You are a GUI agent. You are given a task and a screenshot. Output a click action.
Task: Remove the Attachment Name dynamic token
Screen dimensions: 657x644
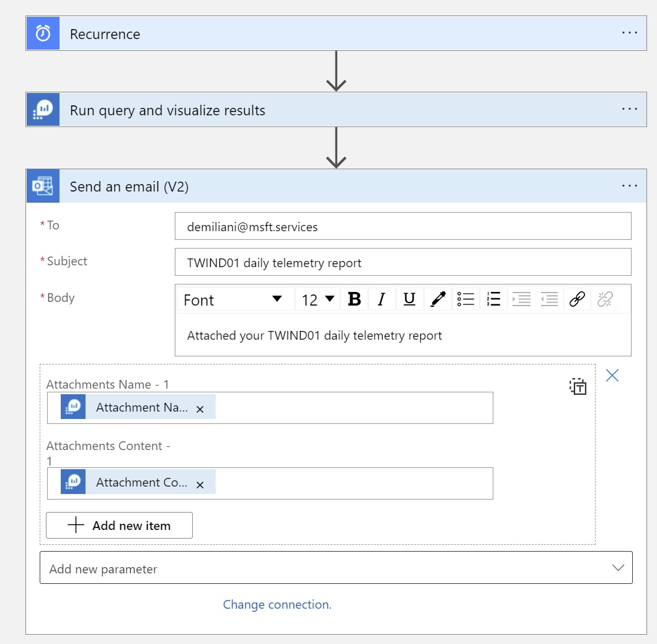pyautogui.click(x=200, y=409)
